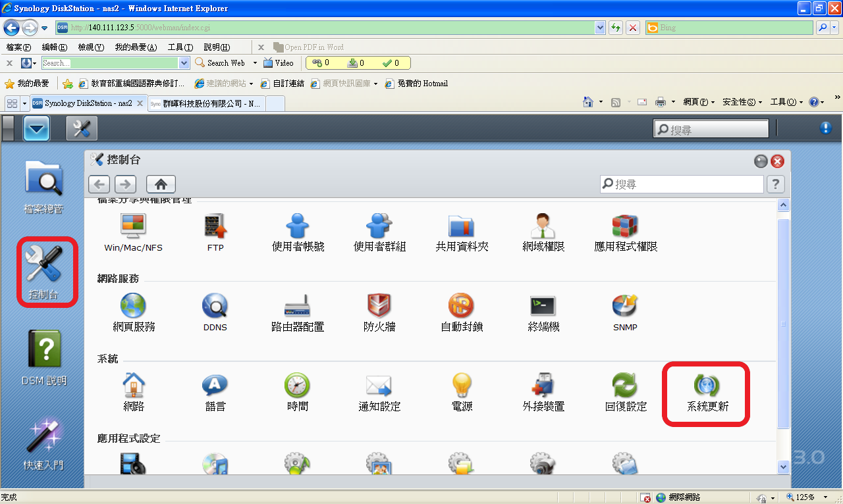
Task: Expand the browser address bar dropdown
Action: (x=600, y=28)
